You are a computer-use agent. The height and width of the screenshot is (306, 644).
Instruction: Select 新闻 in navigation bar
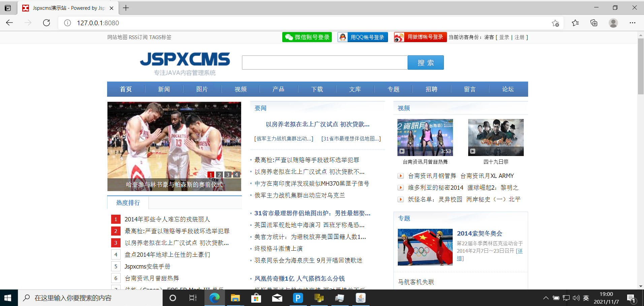(164, 89)
